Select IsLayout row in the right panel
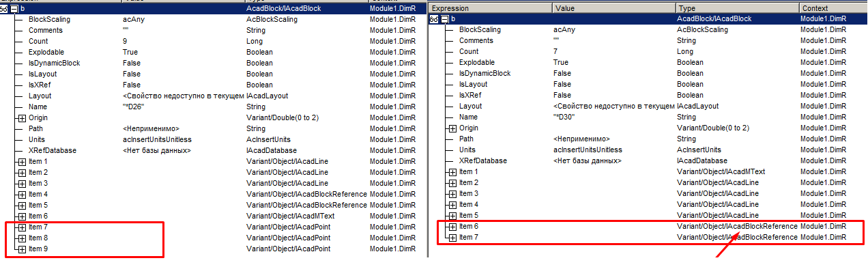The image size is (868, 267). (x=648, y=84)
